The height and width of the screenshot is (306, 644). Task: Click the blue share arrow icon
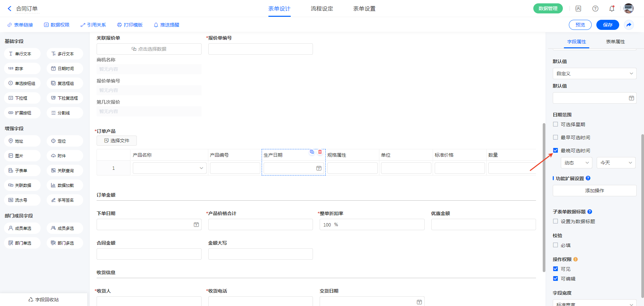[x=629, y=25]
